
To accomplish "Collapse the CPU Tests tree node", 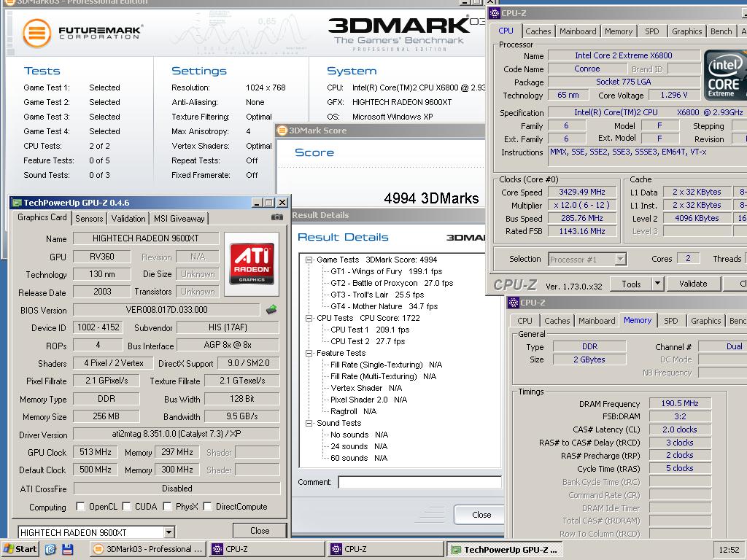I will pos(309,318).
